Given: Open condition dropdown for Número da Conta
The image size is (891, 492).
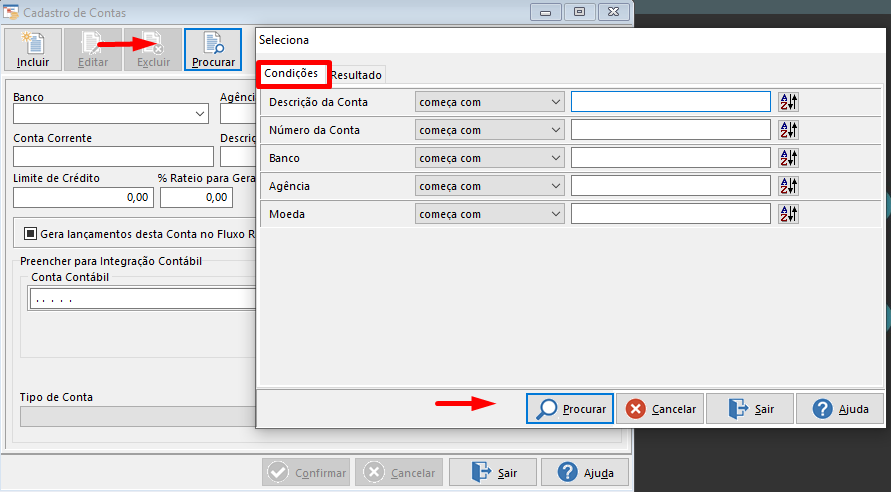Looking at the screenshot, I should point(489,130).
